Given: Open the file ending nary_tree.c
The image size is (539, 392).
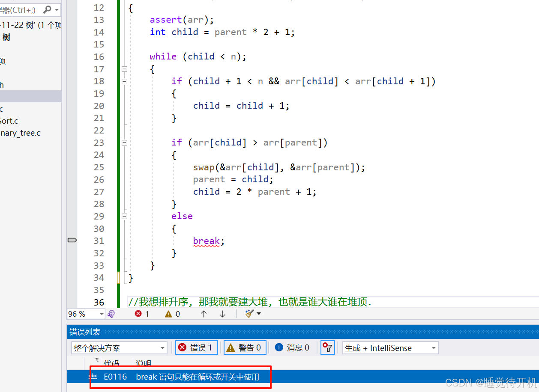Looking at the screenshot, I should tap(20, 133).
